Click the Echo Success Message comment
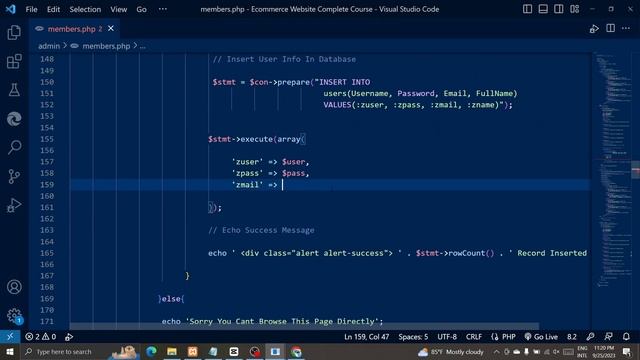 click(x=261, y=230)
